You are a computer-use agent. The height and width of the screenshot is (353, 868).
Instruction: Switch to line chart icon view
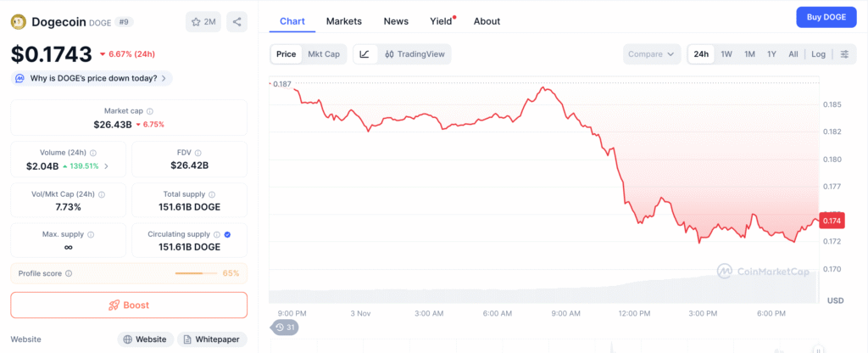(364, 54)
